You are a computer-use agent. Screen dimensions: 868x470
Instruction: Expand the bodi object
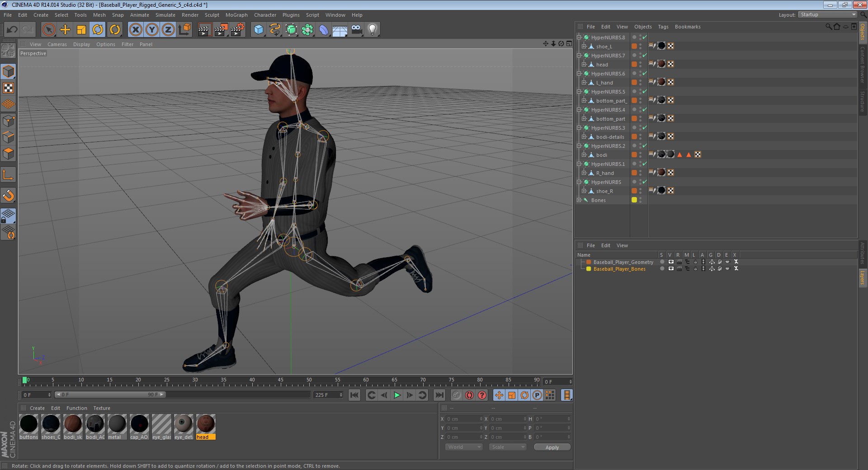coord(584,155)
